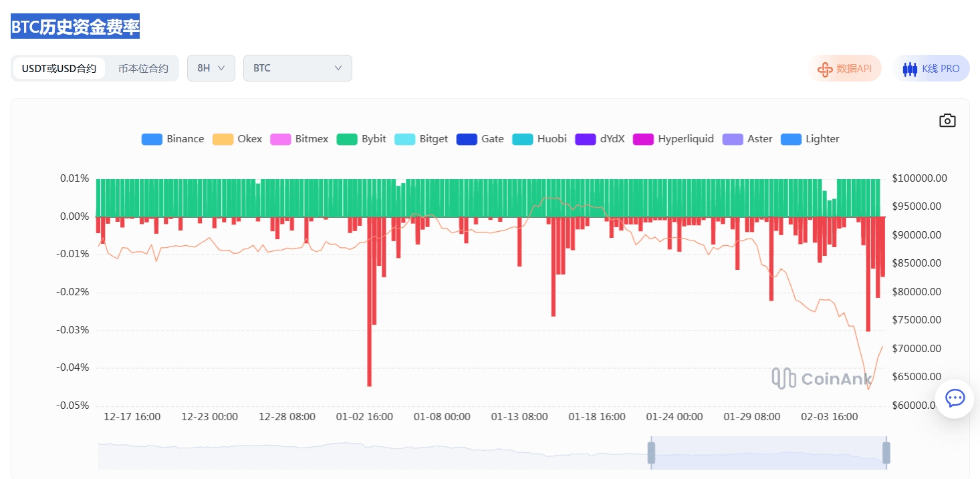
Task: Toggle Okex legend series
Action: tap(237, 139)
